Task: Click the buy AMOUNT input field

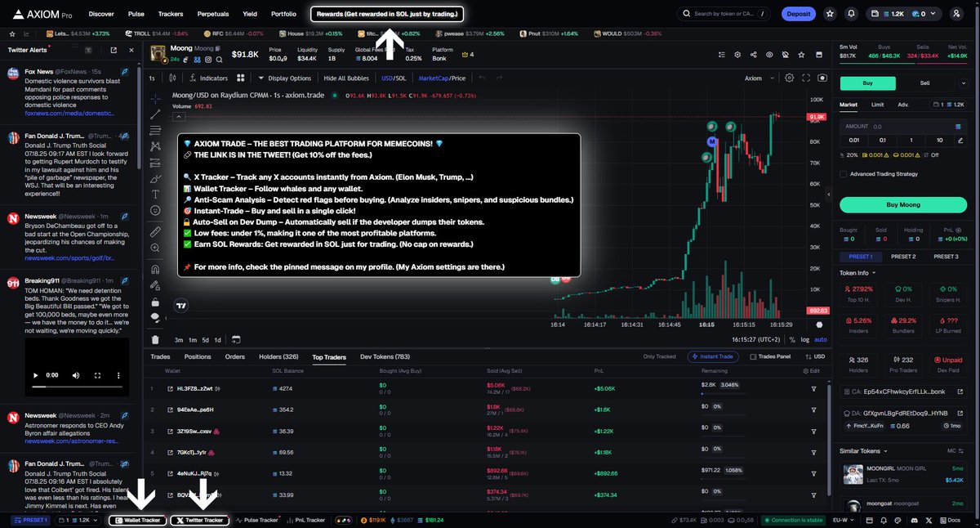Action: (x=902, y=127)
